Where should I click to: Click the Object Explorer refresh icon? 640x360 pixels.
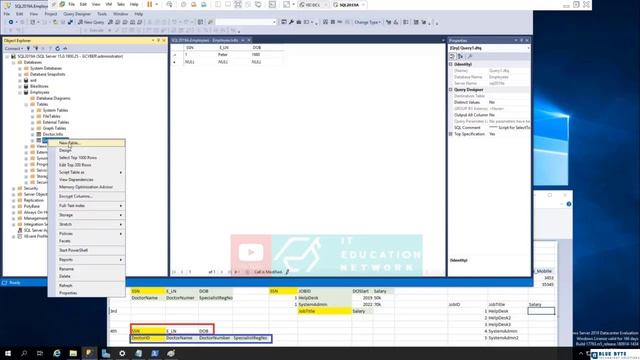click(x=58, y=49)
